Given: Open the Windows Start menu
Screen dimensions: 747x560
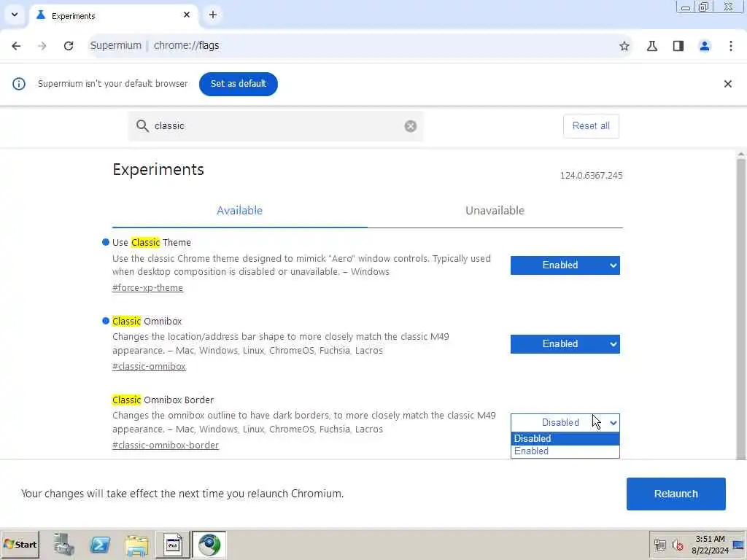Looking at the screenshot, I should click(x=20, y=544).
